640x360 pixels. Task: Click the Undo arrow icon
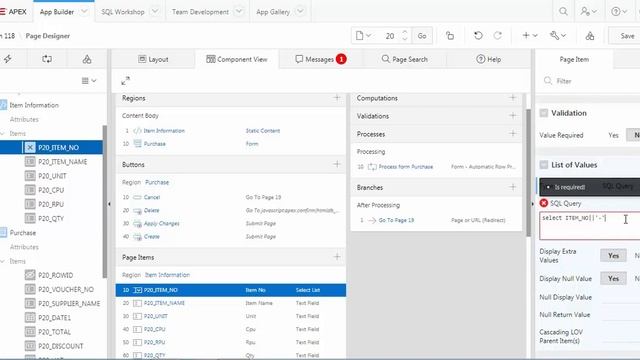478,36
